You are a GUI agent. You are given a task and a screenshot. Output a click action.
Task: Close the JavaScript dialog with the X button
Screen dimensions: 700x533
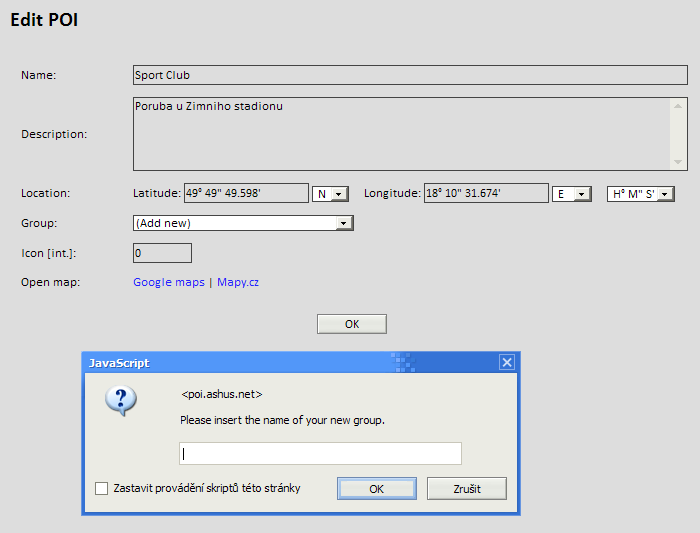click(x=507, y=363)
